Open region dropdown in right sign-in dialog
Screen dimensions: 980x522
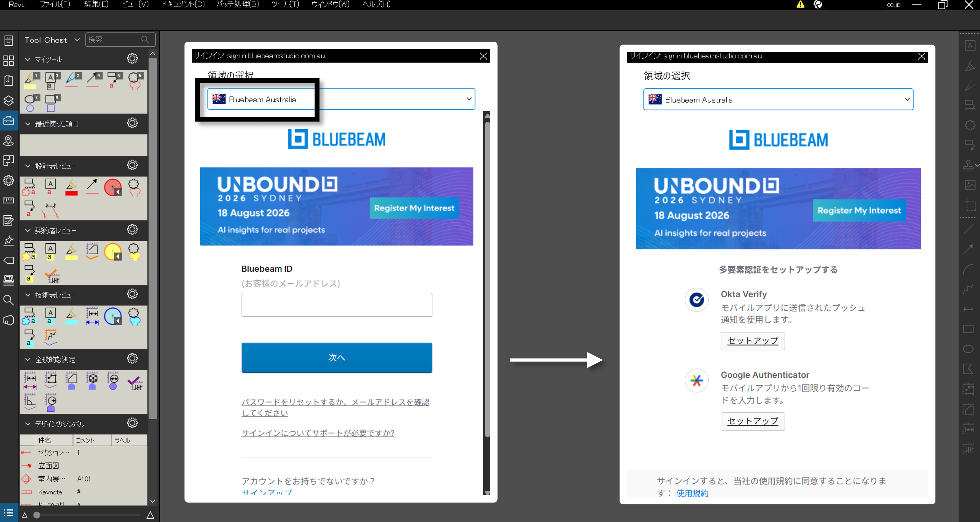point(778,99)
